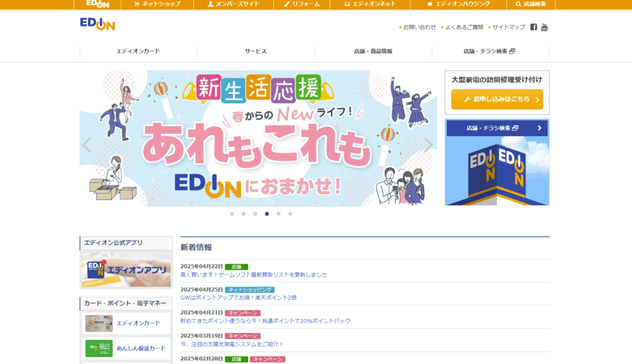Open メンバーズサイト in top bar
Viewport: 632px width, 364px height.
234,4
